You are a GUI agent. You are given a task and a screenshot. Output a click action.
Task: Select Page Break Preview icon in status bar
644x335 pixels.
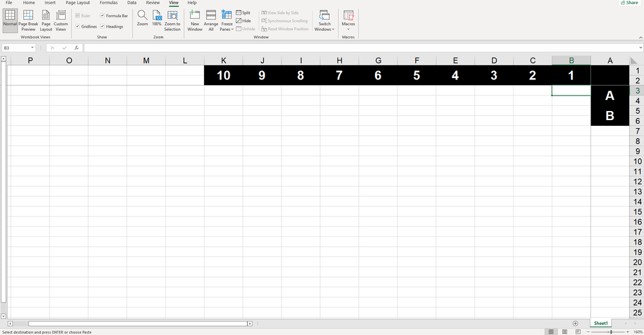(578, 332)
